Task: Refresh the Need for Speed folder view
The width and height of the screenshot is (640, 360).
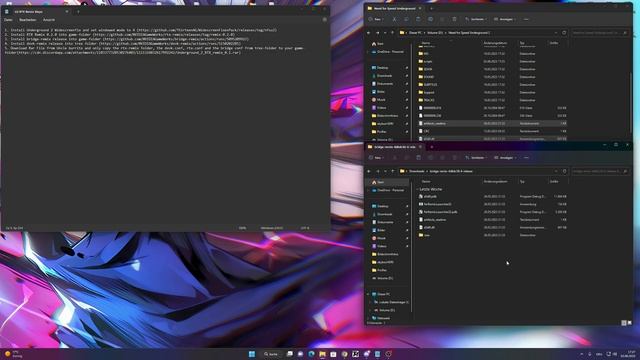Action: click(564, 33)
